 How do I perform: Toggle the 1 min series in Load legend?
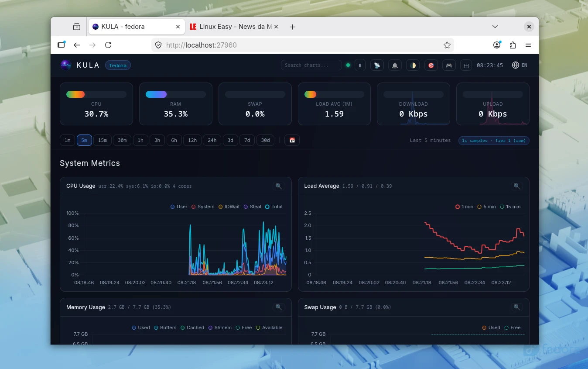coord(464,207)
